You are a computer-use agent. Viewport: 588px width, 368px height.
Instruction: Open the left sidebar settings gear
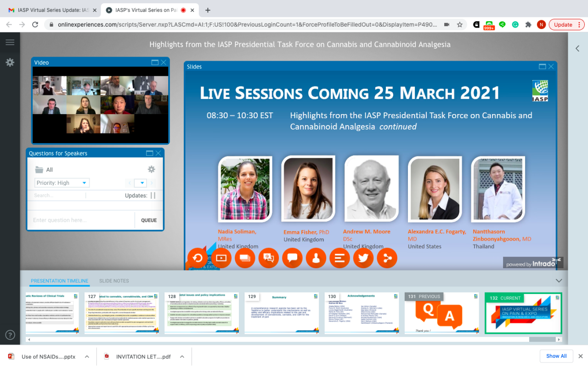pos(10,62)
